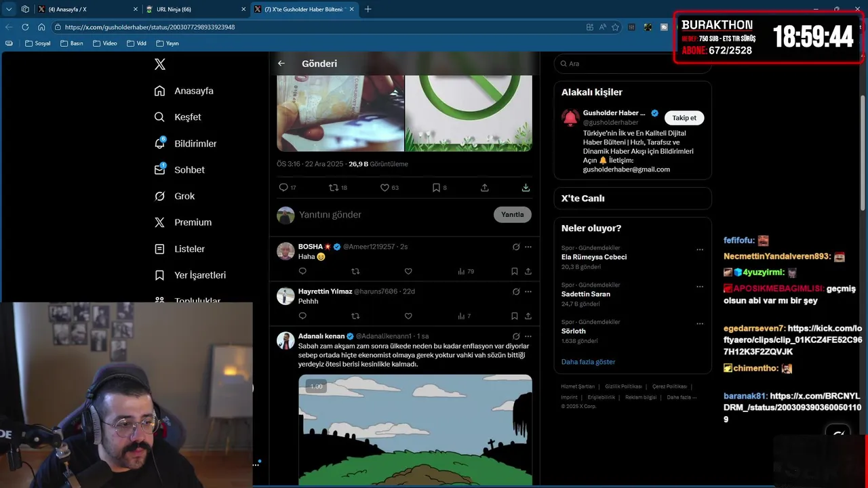
Task: Like BOSHA's Haha comment
Action: tap(408, 271)
